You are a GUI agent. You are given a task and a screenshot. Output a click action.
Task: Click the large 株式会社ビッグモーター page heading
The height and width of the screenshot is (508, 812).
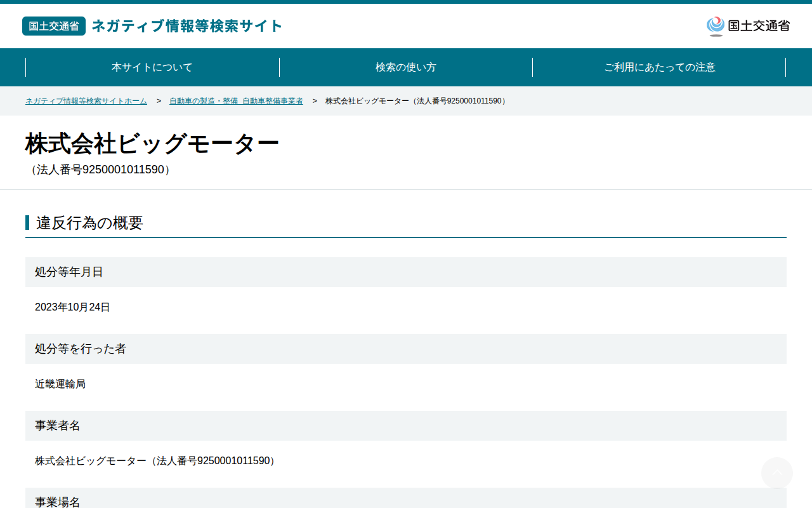(x=152, y=144)
